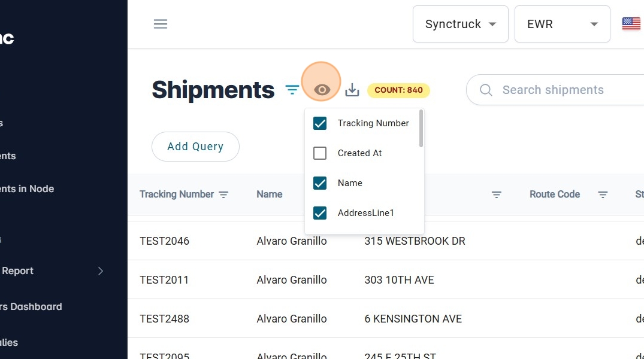Click the column visibility eye icon
The image size is (644, 359).
(x=322, y=90)
